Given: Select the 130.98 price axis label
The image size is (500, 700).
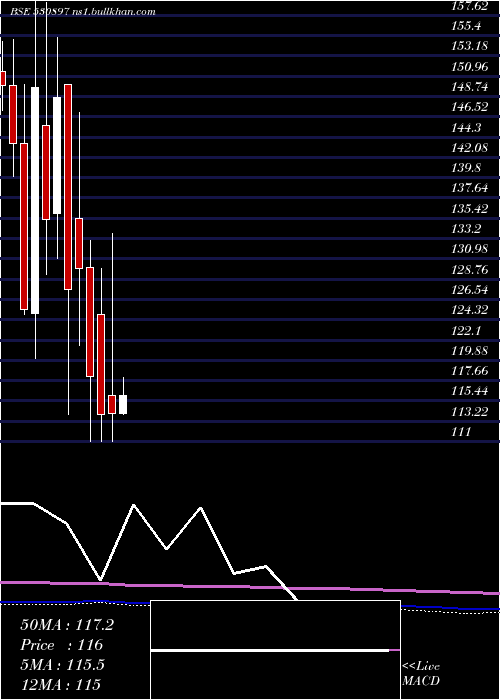Looking at the screenshot, I should (470, 250).
